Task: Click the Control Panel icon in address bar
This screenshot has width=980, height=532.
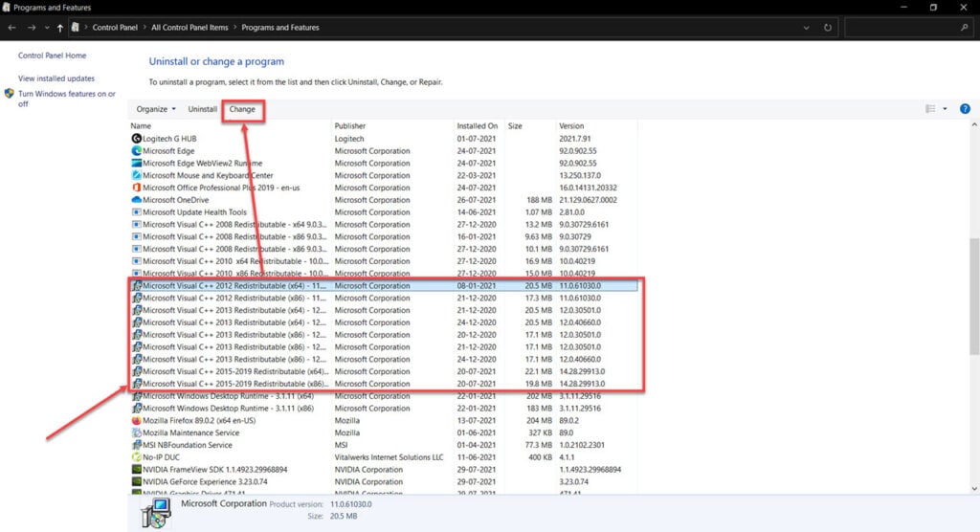Action: click(x=75, y=28)
